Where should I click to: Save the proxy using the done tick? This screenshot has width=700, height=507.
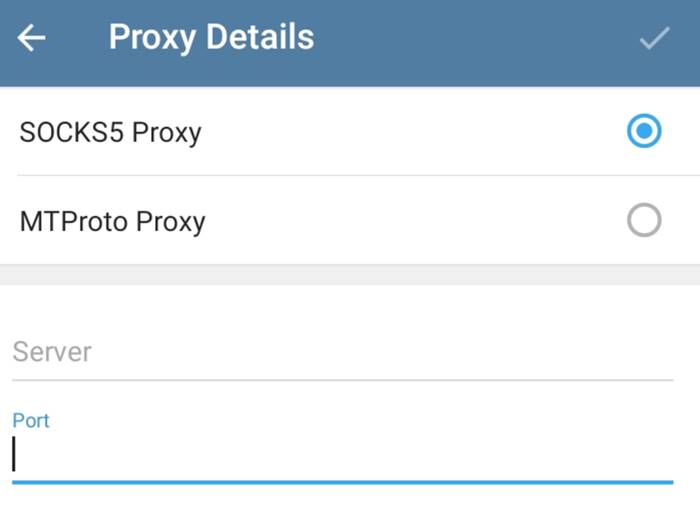coord(654,38)
